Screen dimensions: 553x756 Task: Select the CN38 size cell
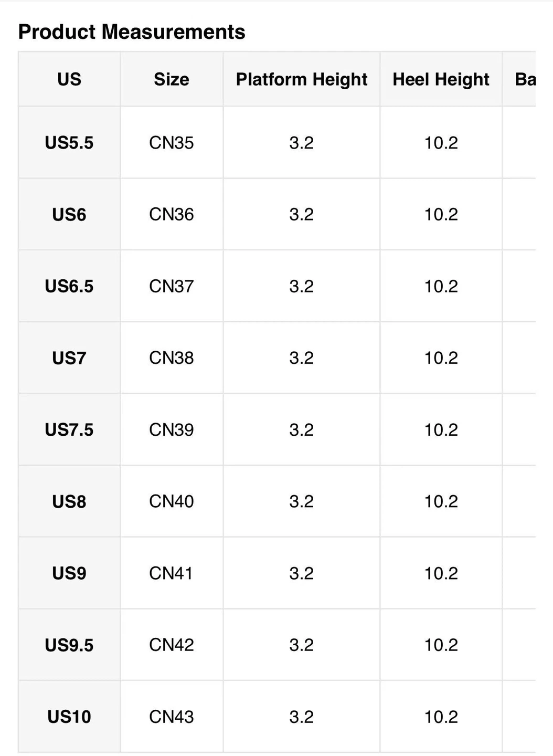click(x=172, y=358)
